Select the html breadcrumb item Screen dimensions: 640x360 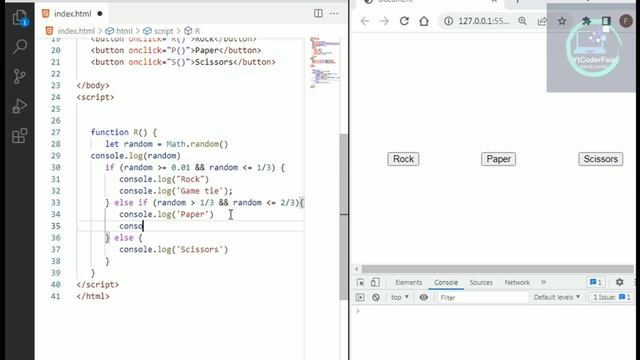tap(119, 31)
